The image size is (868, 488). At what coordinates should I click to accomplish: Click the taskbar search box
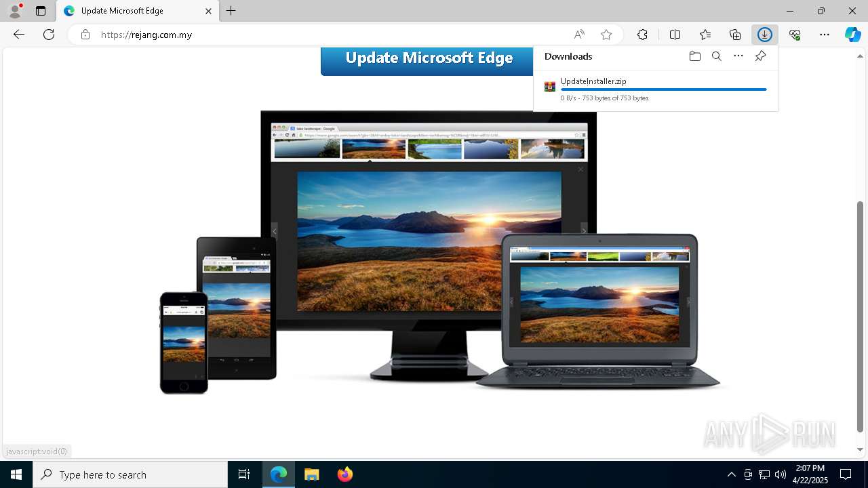point(130,474)
